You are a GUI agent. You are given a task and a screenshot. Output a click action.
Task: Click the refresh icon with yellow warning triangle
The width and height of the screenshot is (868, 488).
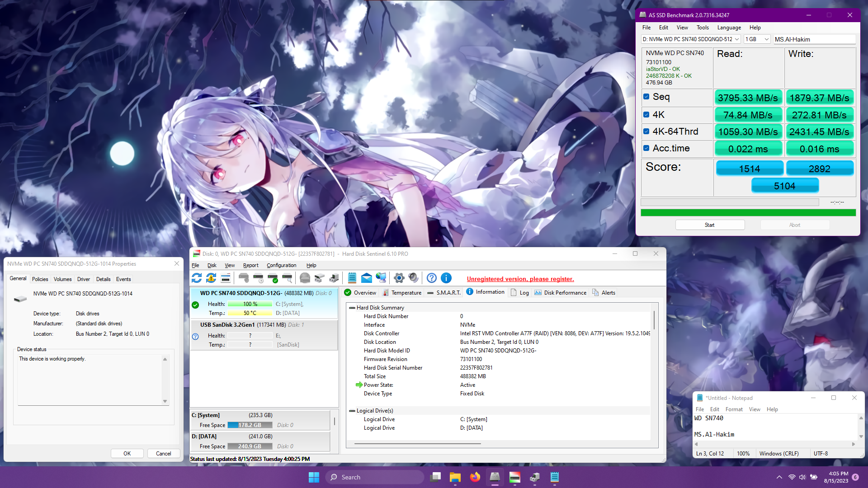click(211, 278)
